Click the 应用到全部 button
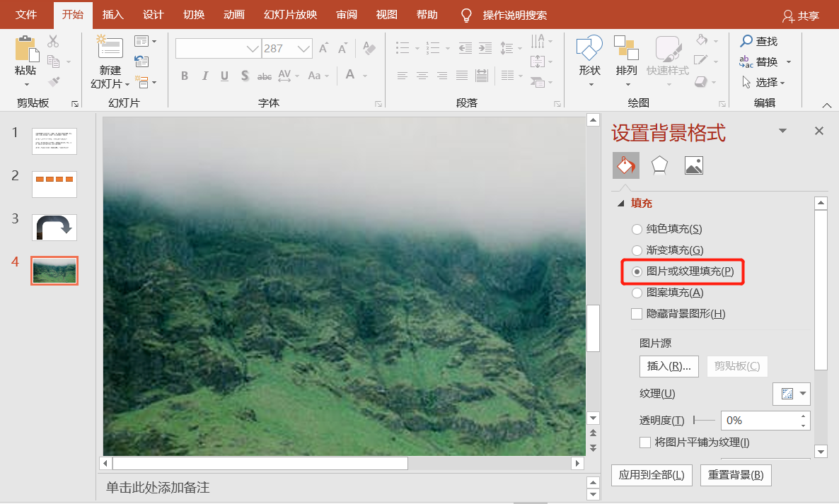839x504 pixels. coord(651,475)
